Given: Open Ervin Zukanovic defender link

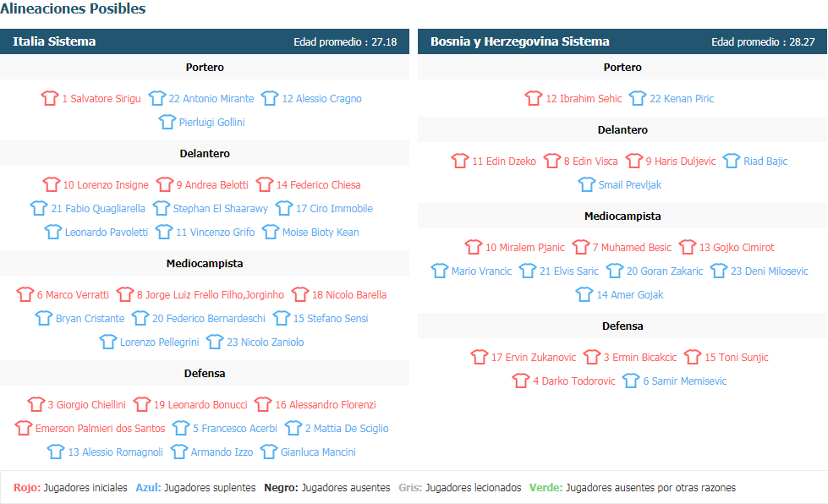Looking at the screenshot, I should click(x=534, y=358).
